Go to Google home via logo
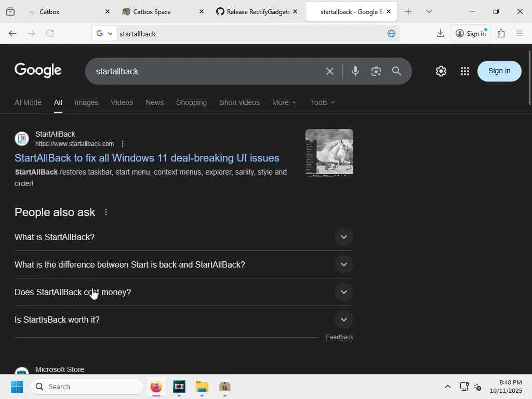 38,70
